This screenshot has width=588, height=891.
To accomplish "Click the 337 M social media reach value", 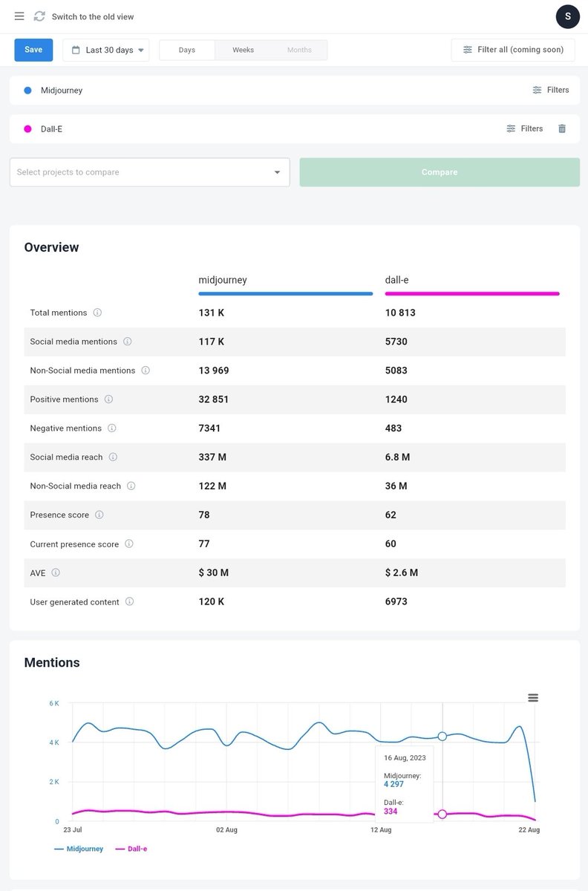I will [212, 457].
